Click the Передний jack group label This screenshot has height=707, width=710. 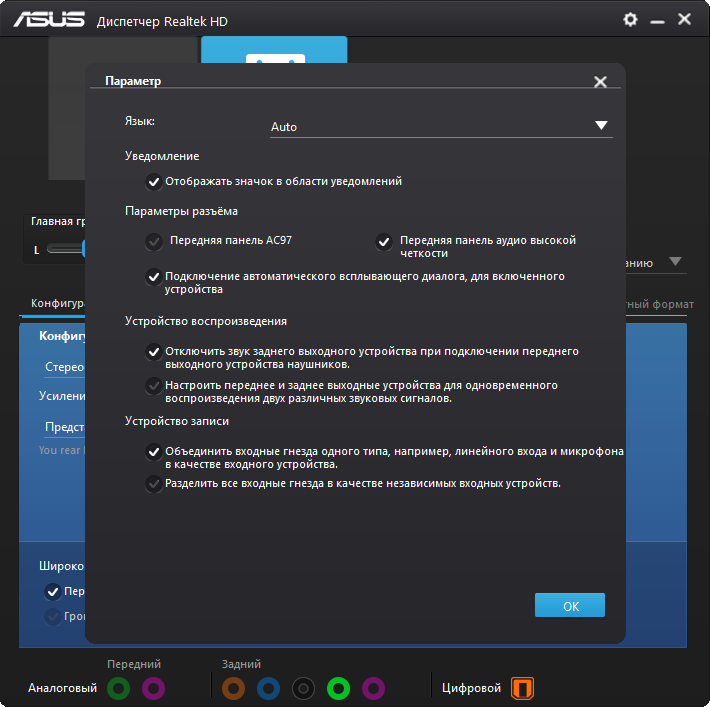click(x=134, y=664)
